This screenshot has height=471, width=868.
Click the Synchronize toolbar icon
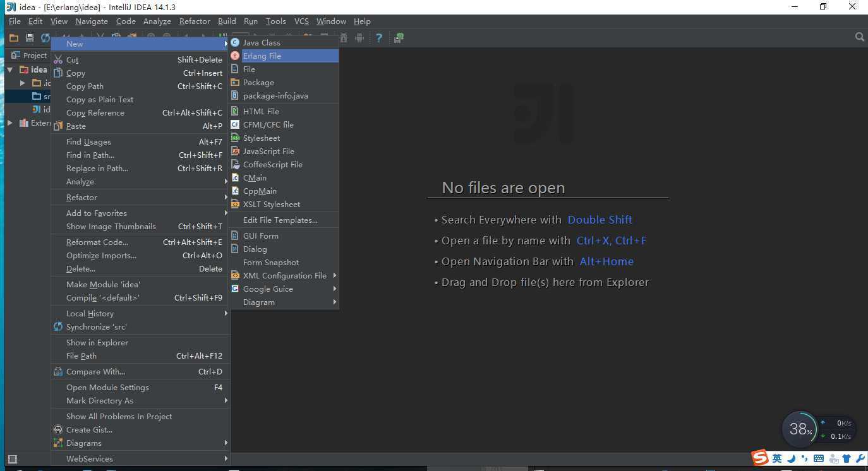pos(45,38)
